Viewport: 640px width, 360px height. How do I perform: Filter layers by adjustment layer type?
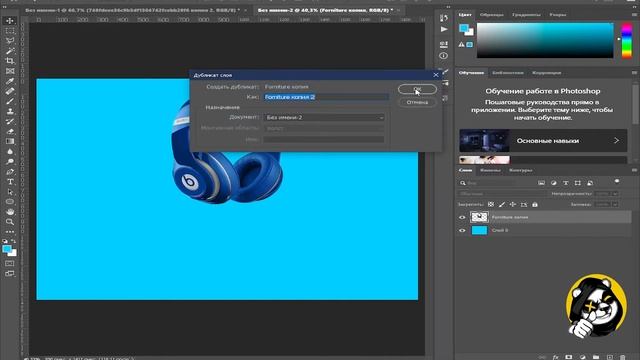click(553, 183)
